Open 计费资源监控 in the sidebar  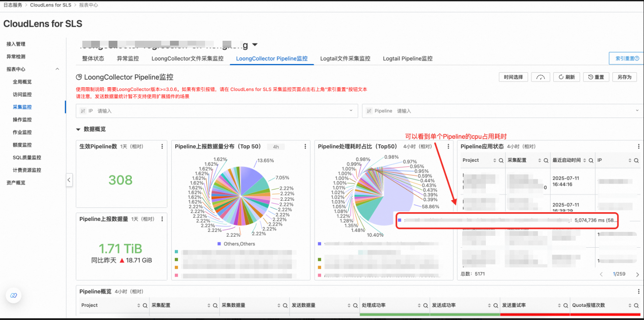(27, 170)
